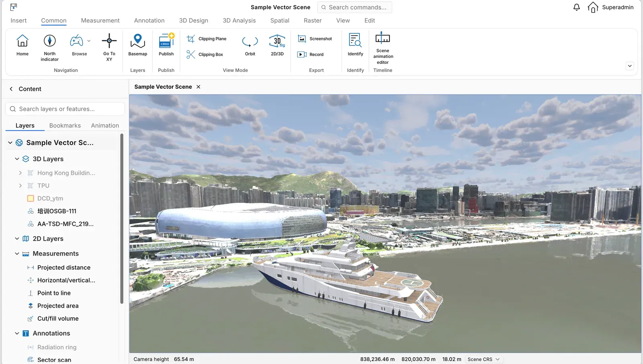Open the notifications bell
The image size is (643, 364).
pos(577,7)
